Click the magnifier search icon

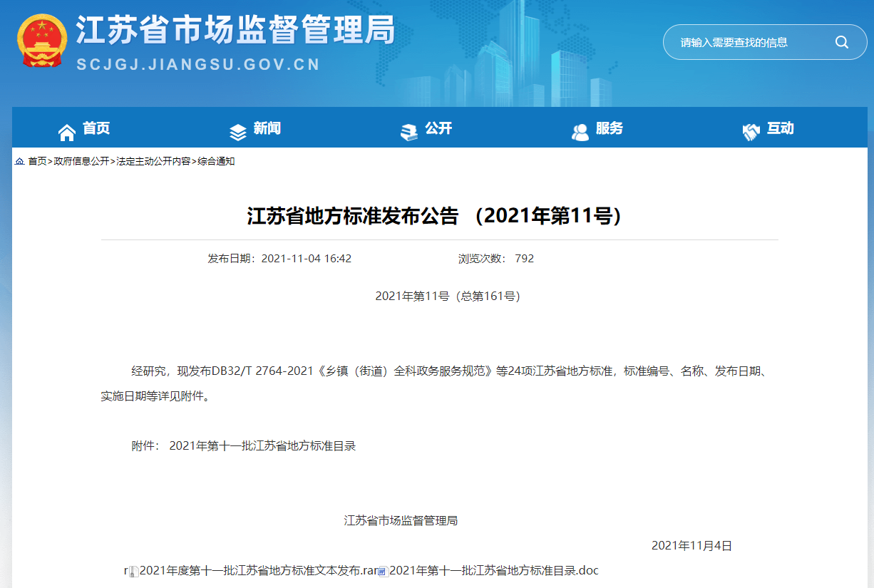click(x=841, y=42)
